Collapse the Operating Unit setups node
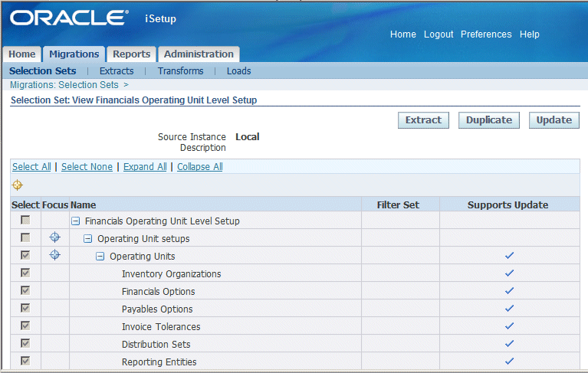 point(87,238)
